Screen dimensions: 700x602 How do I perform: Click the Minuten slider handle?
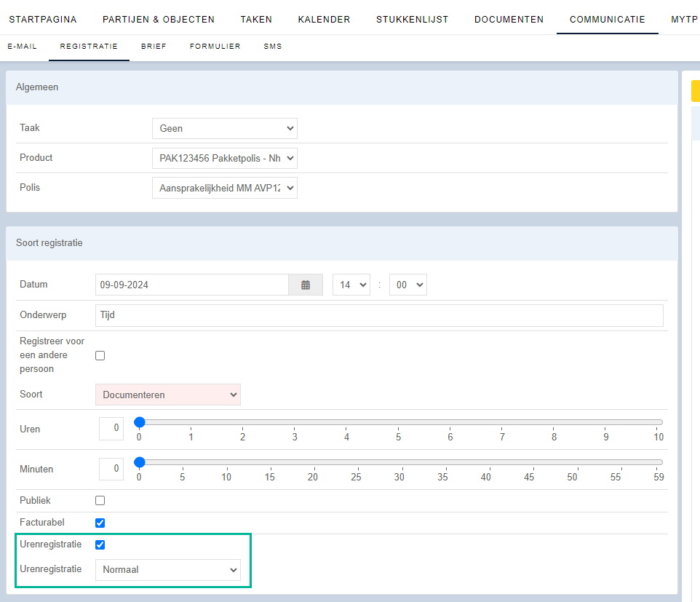(x=140, y=462)
